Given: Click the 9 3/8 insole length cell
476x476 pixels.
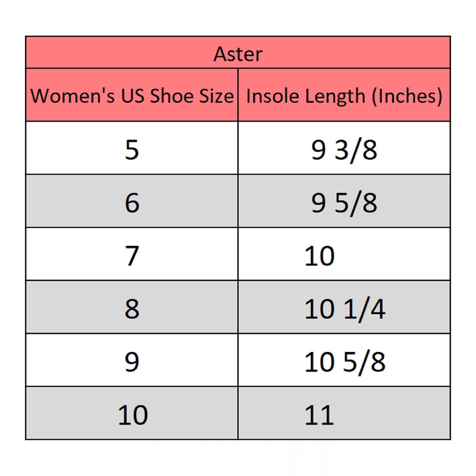Looking at the screenshot, I should (x=344, y=150).
